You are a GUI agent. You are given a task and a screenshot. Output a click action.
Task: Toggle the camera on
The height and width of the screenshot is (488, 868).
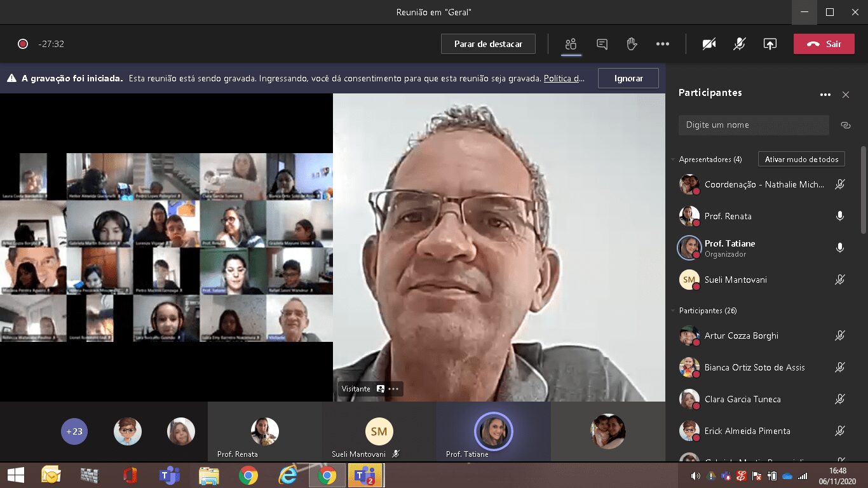click(709, 44)
